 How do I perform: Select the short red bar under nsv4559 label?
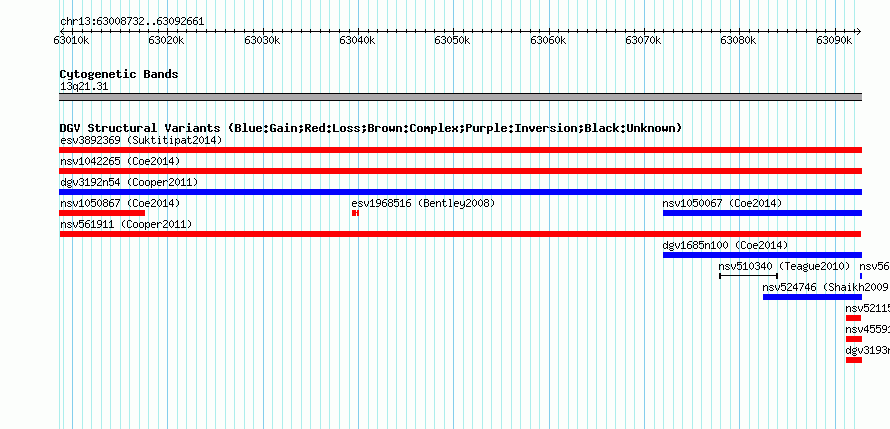(x=854, y=339)
